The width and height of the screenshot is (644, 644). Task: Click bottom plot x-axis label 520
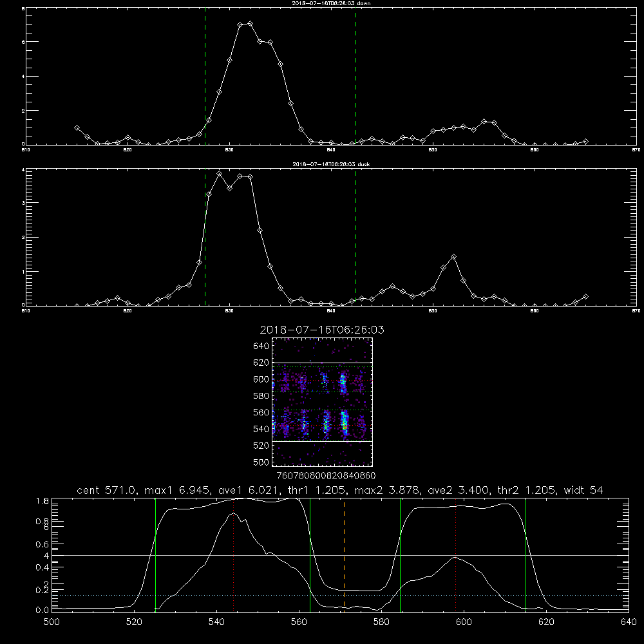pyautogui.click(x=134, y=622)
